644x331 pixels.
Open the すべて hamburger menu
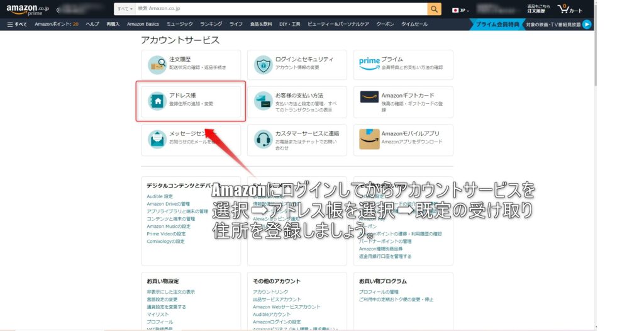click(x=17, y=24)
